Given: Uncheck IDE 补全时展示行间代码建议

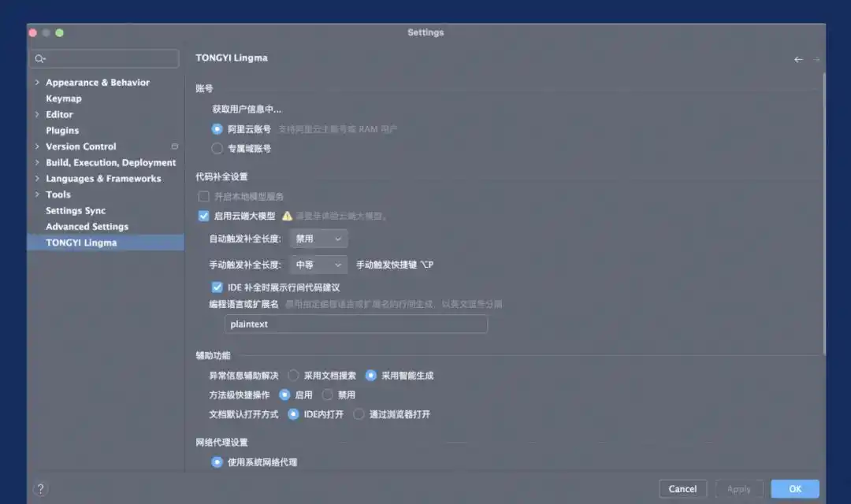Looking at the screenshot, I should click(x=217, y=287).
